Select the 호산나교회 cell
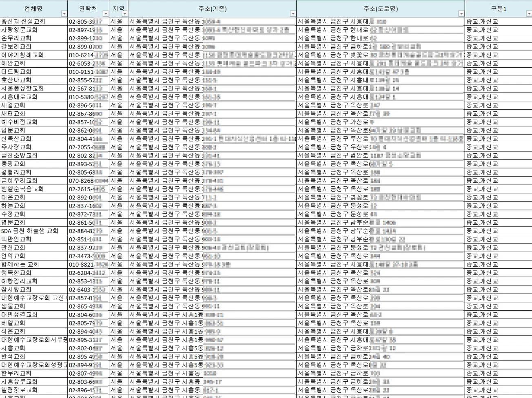Viewport: 532px width, 398px height. tap(34, 80)
